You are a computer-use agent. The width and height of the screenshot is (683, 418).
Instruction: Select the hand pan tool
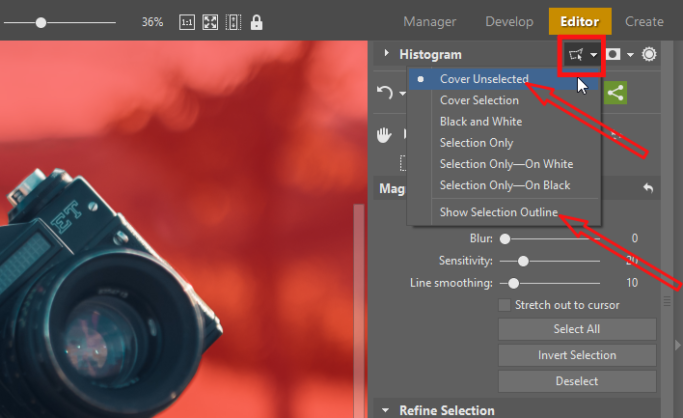pos(384,135)
